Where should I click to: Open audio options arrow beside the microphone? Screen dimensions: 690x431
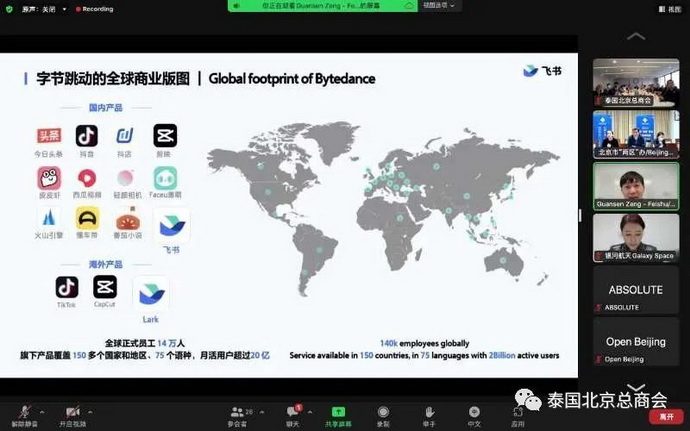42,413
